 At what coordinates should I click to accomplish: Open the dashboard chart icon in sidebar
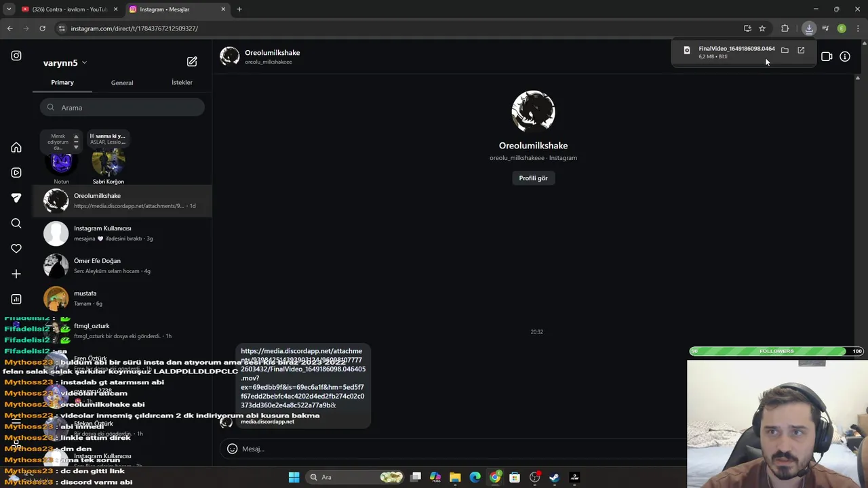click(16, 299)
